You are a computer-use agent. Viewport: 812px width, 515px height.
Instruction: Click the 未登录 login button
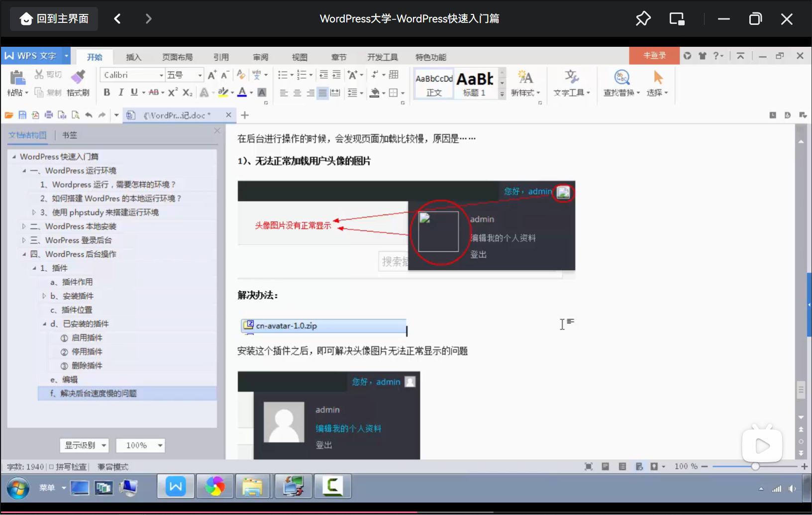coord(654,55)
